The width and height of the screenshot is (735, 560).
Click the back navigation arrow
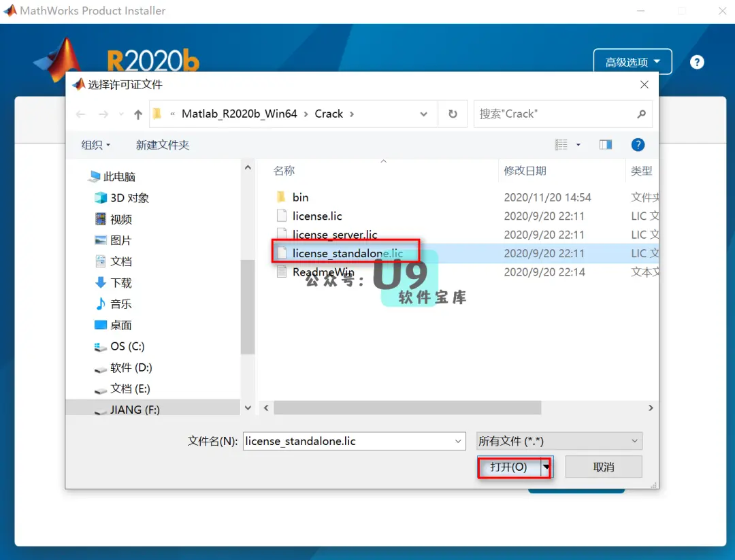(x=81, y=114)
